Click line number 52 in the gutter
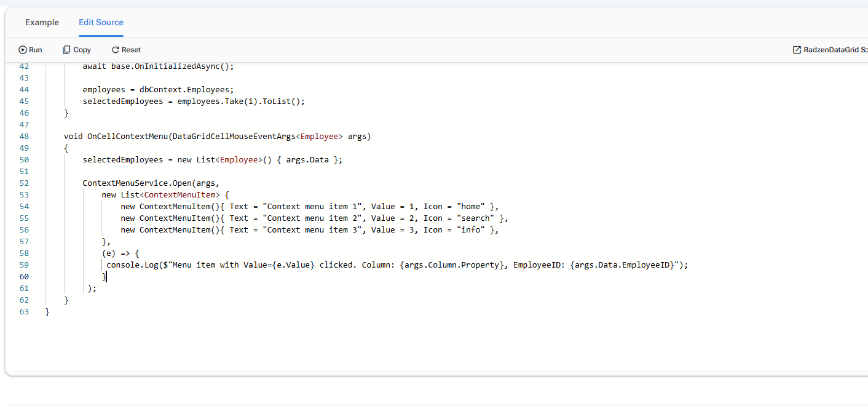The height and width of the screenshot is (406, 868). point(24,183)
